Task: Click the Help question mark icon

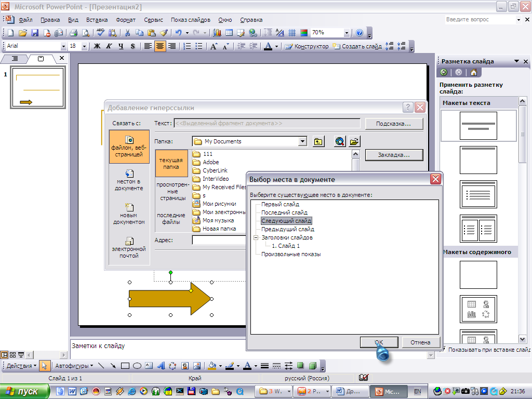Action: (360, 33)
